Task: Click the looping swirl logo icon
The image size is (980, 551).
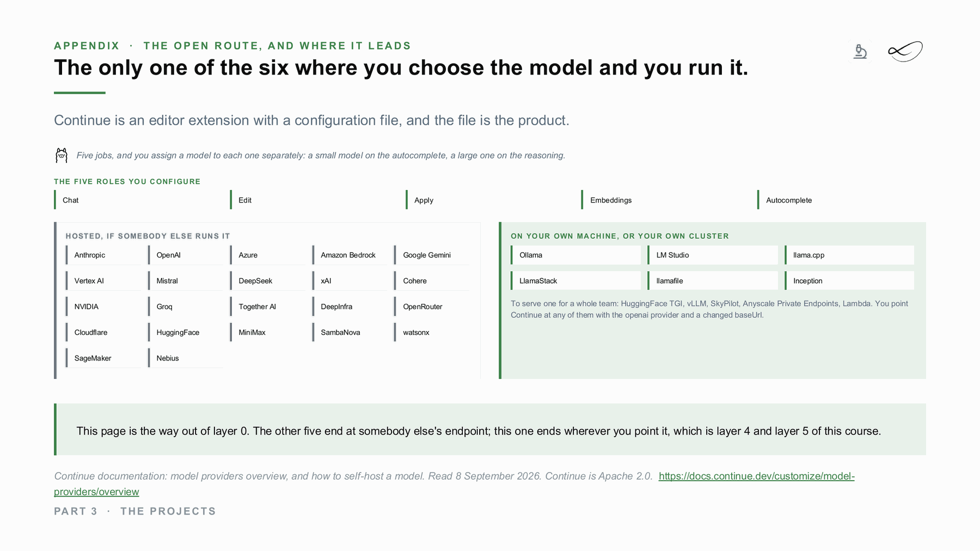Action: coord(905,52)
